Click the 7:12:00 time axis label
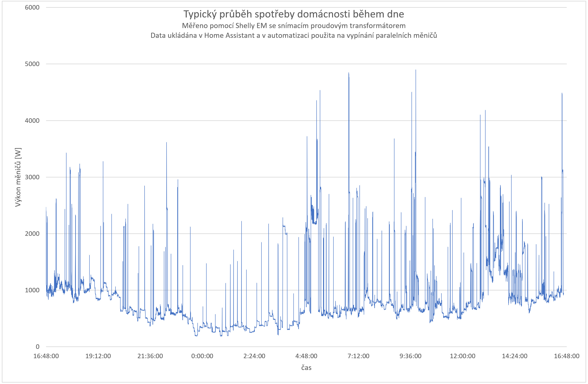Image resolution: width=588 pixels, height=384 pixels. coord(358,356)
